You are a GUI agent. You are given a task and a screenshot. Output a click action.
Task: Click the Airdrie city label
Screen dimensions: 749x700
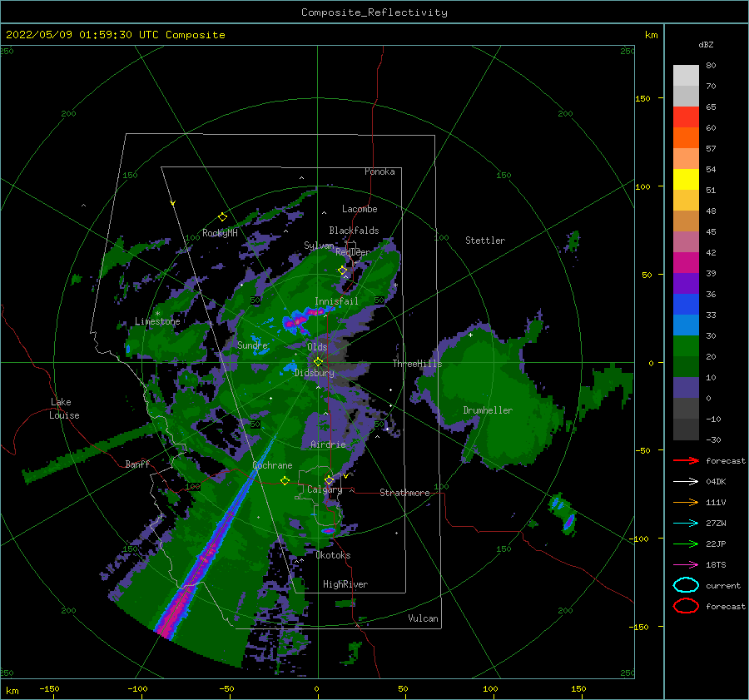(x=328, y=444)
